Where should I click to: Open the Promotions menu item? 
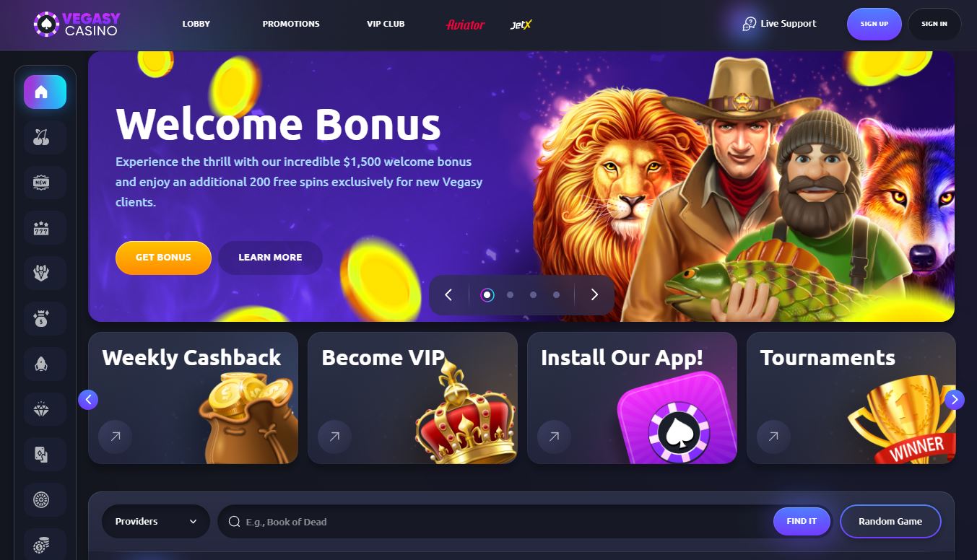point(291,24)
